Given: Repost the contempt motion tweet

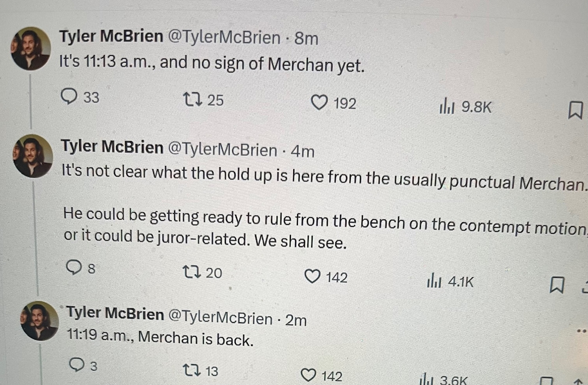Looking at the screenshot, I should point(192,272).
